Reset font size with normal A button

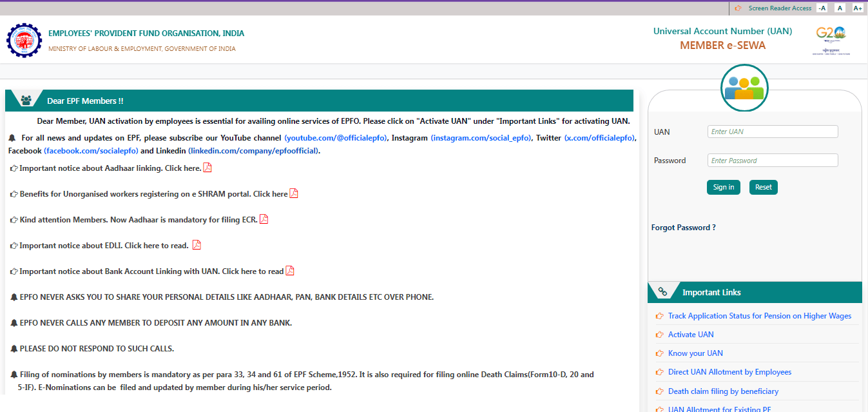[840, 8]
